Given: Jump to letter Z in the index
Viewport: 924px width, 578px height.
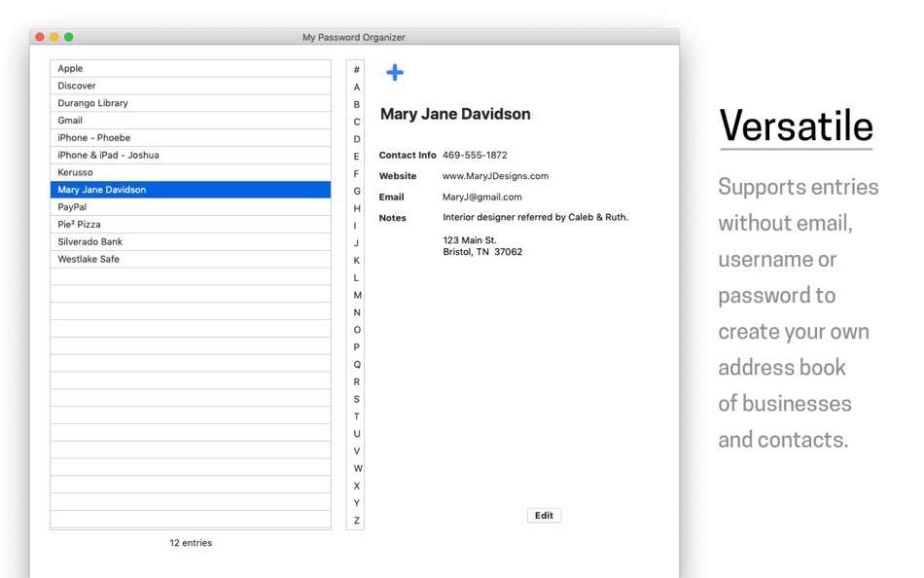Looking at the screenshot, I should point(355,521).
